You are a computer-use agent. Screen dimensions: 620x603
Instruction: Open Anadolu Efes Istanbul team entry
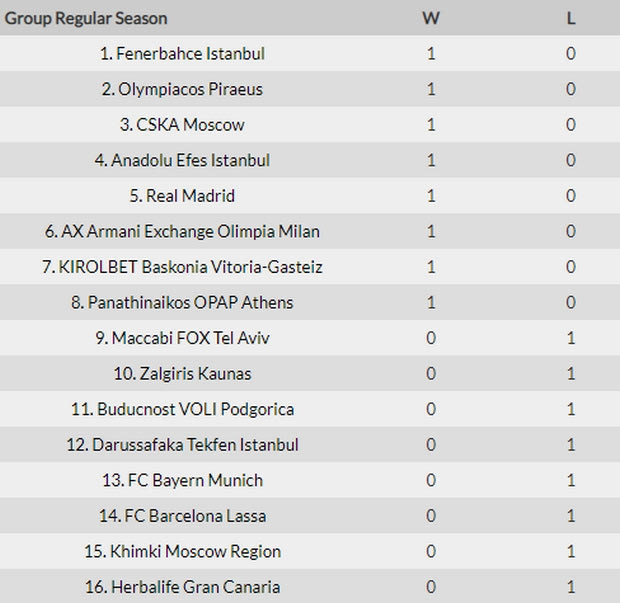[182, 160]
